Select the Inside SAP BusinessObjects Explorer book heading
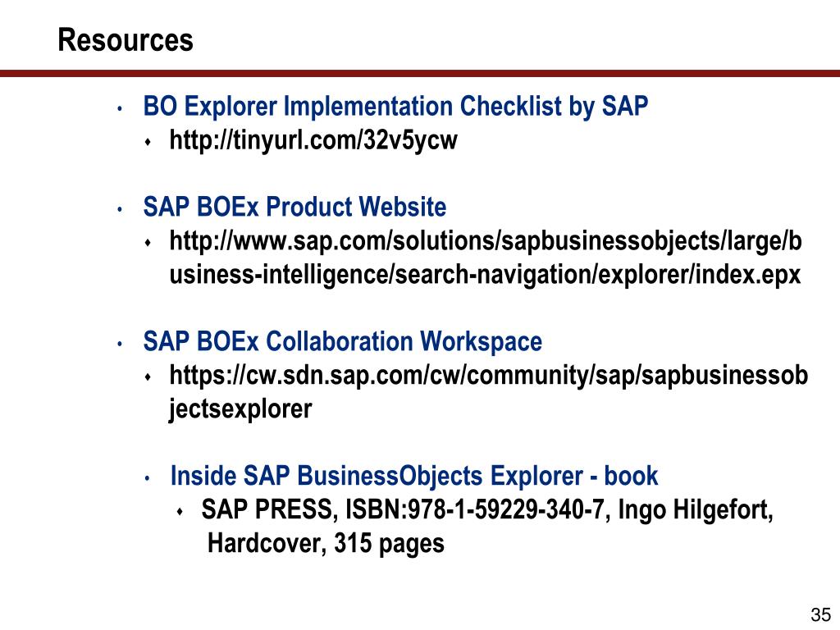840x630 pixels. (414, 477)
